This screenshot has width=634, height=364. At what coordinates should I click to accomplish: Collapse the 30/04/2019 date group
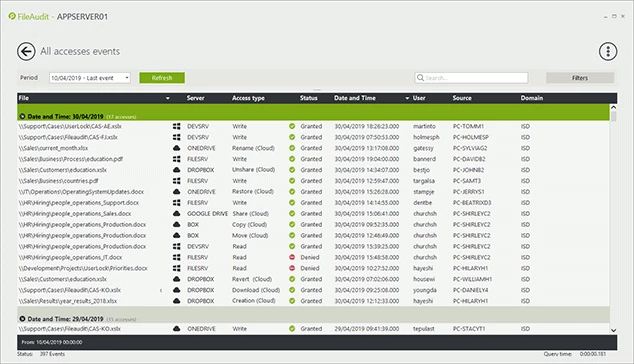(x=22, y=116)
